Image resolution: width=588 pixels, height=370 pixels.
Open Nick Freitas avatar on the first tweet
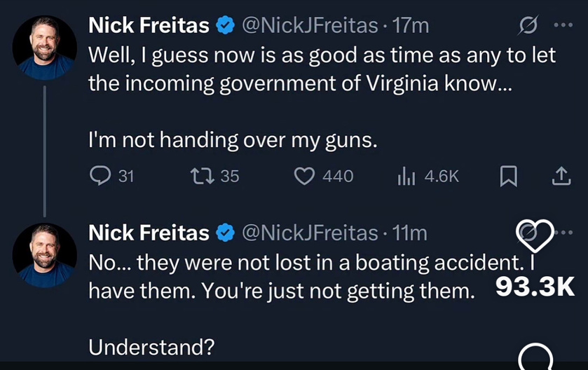pos(44,47)
